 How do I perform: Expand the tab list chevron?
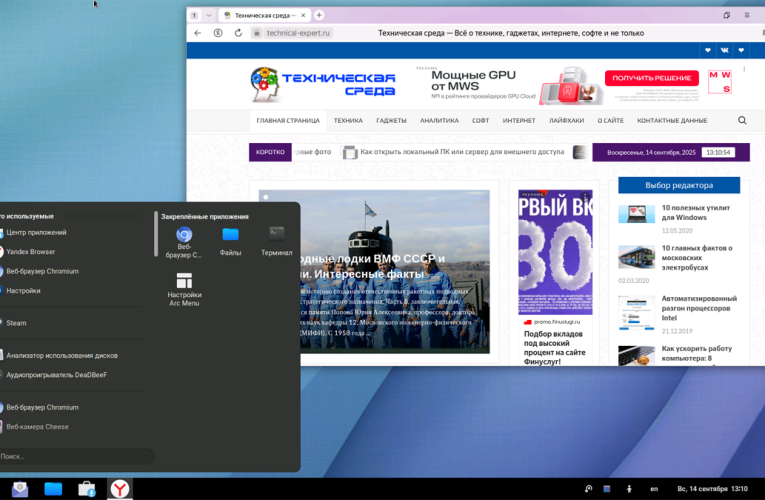(209, 15)
